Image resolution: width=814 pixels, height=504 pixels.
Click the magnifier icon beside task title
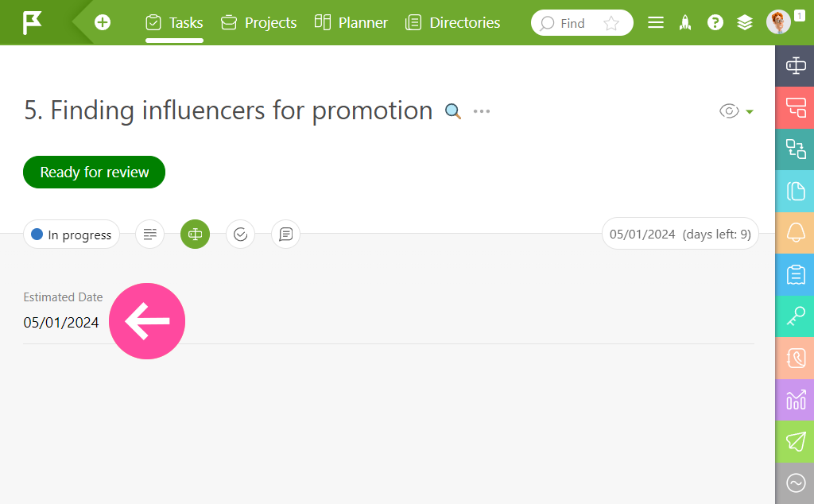[452, 111]
